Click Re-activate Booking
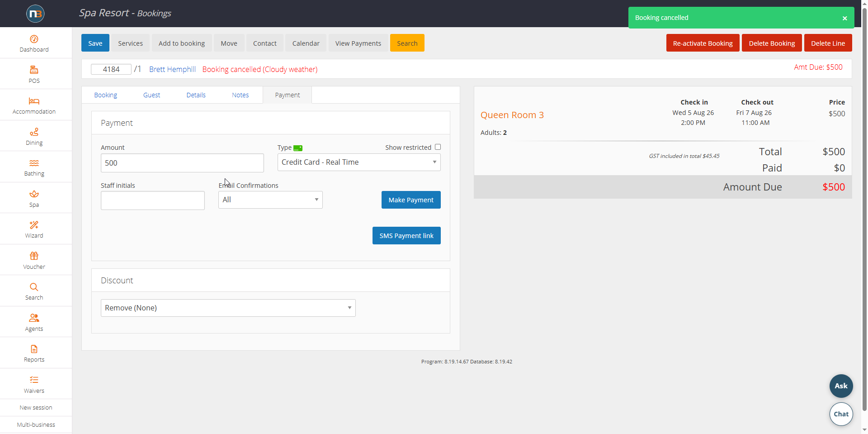 703,43
